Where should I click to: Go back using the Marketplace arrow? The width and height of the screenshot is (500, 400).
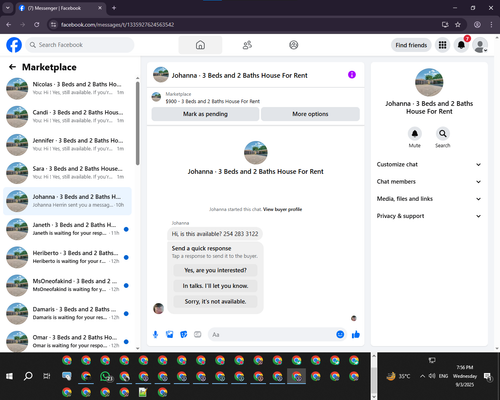pyautogui.click(x=12, y=67)
